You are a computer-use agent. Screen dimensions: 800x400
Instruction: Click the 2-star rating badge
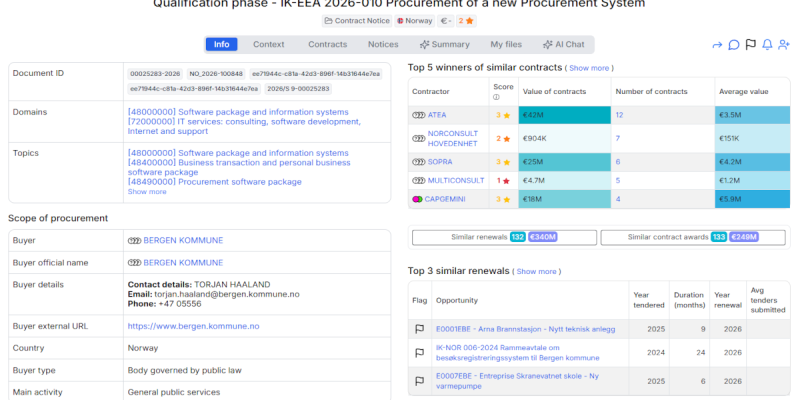pos(466,21)
